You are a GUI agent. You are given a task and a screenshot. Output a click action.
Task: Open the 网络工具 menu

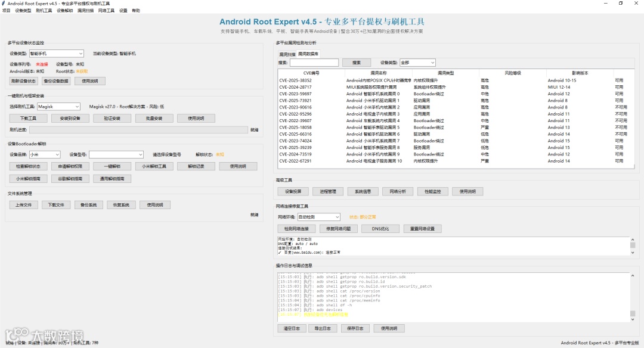pyautogui.click(x=106, y=11)
